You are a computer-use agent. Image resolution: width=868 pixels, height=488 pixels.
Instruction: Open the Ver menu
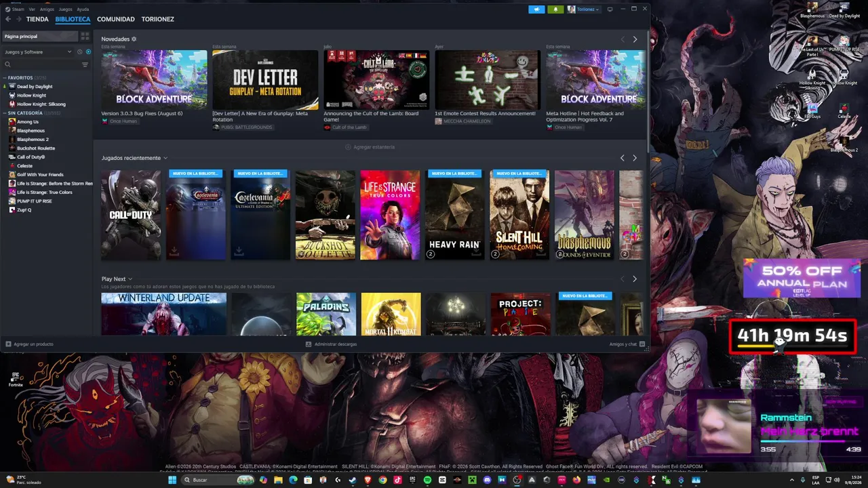tap(32, 9)
